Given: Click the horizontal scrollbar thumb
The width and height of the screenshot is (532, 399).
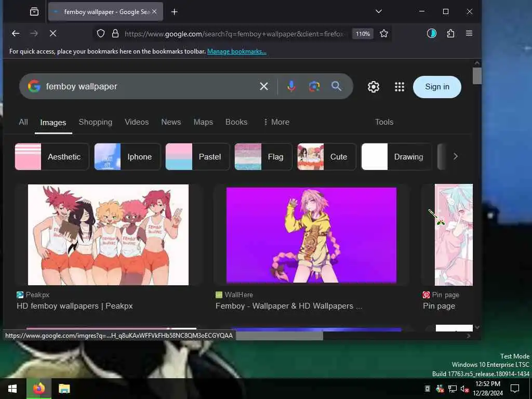Looking at the screenshot, I should pyautogui.click(x=279, y=336).
